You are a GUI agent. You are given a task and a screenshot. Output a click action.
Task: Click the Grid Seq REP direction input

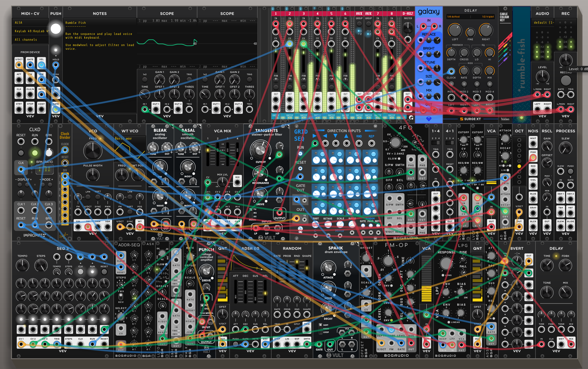pos(371,143)
